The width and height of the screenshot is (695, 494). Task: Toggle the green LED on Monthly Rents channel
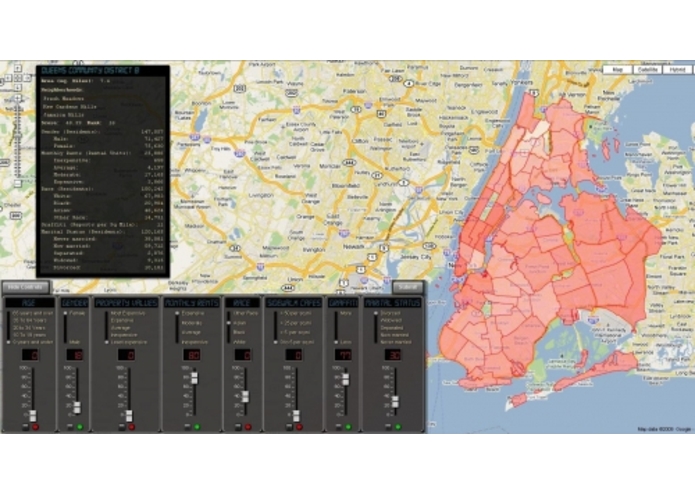[197, 427]
